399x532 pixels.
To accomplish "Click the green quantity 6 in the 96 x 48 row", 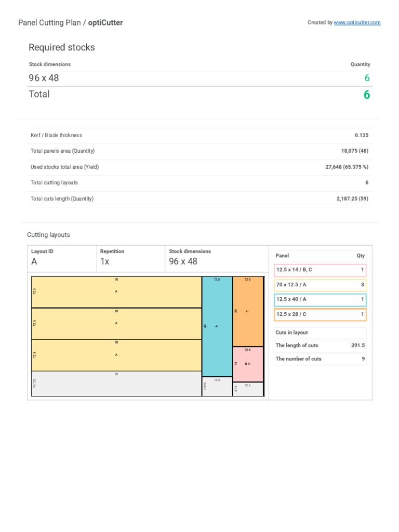I will 367,78.
